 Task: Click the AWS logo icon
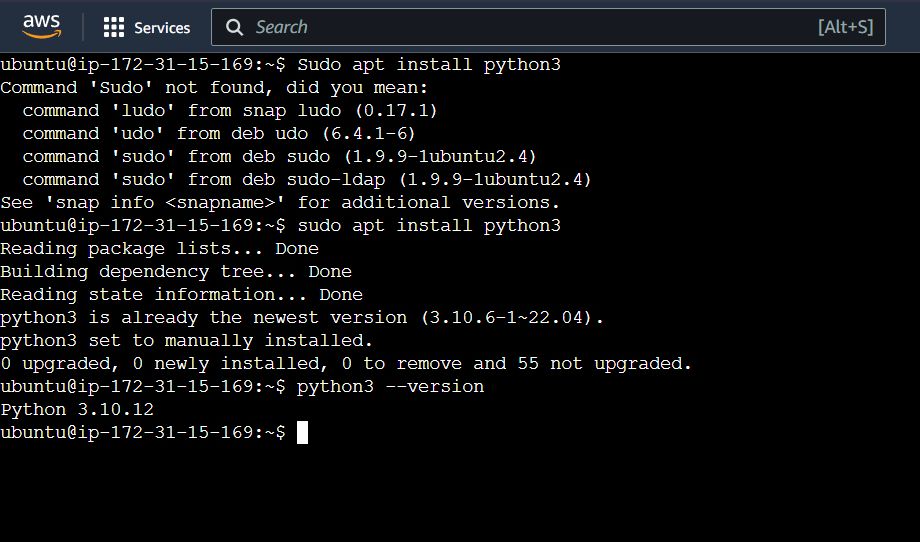pyautogui.click(x=41, y=26)
